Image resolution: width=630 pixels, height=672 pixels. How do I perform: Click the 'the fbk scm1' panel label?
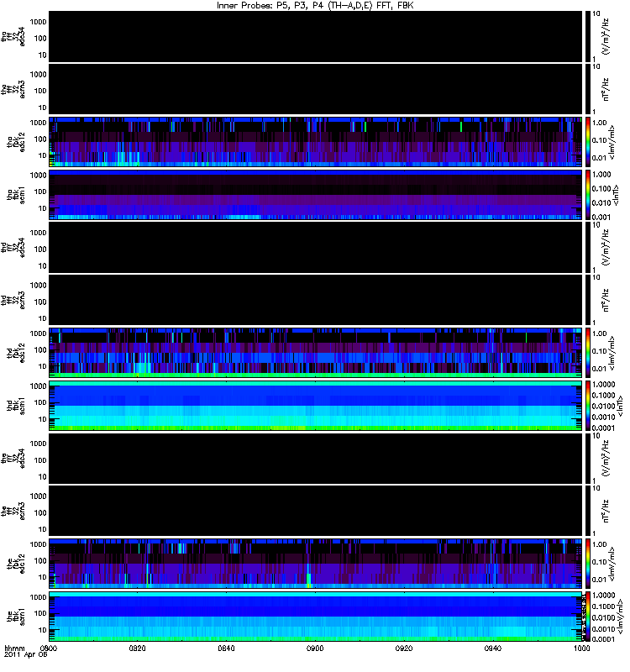click(x=16, y=617)
